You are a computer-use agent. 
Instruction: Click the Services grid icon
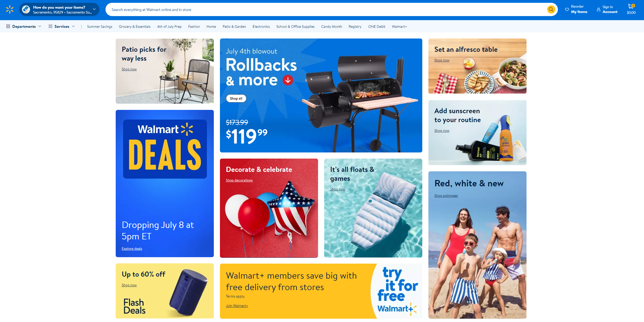(50, 26)
